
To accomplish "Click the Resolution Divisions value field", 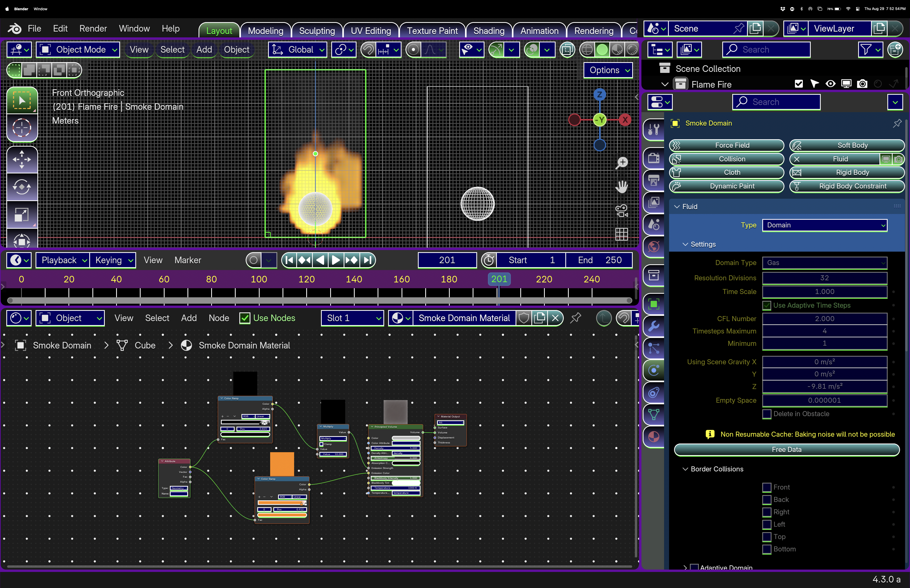I will [824, 278].
